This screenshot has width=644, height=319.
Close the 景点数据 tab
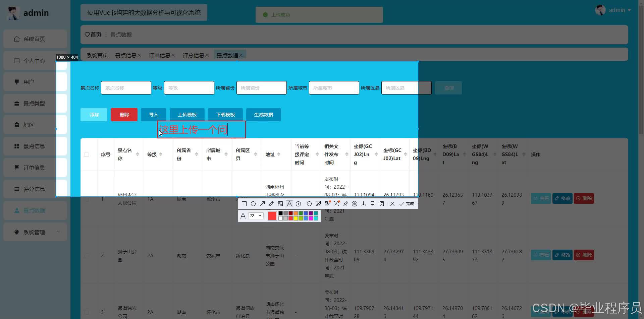click(241, 55)
